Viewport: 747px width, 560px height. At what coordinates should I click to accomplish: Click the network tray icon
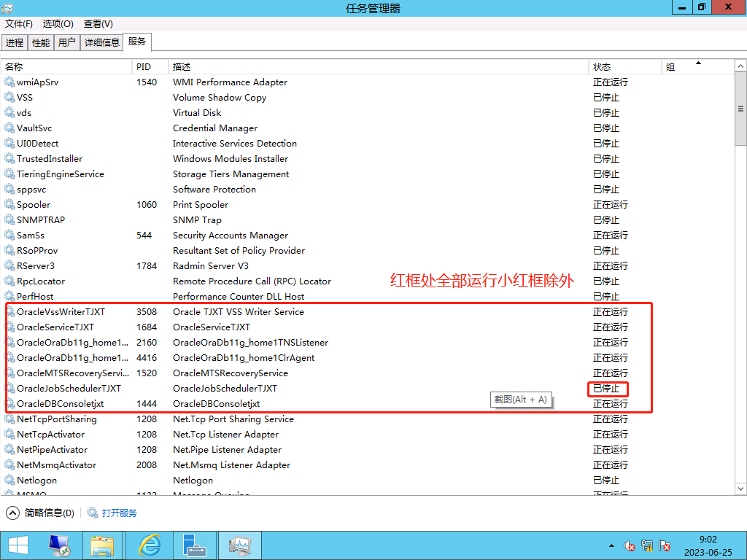click(647, 545)
